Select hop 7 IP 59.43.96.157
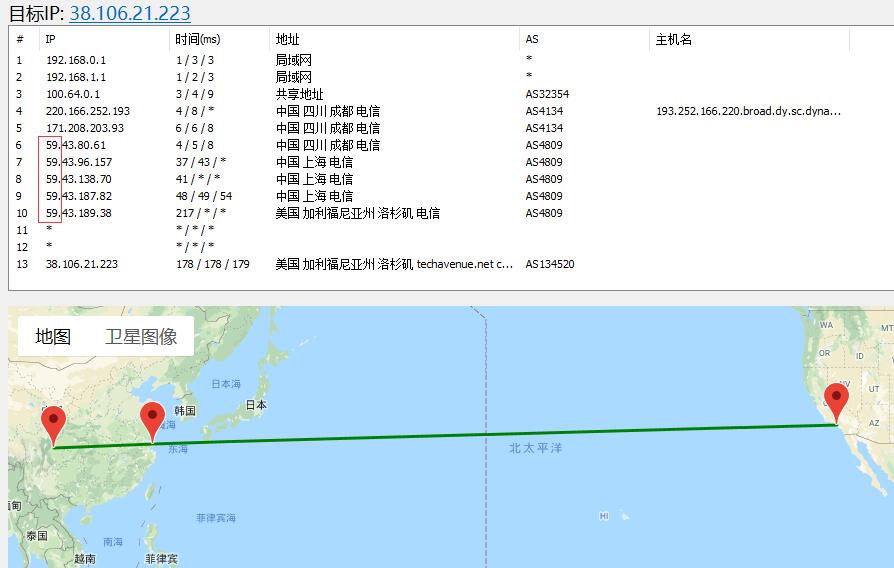 pos(79,163)
